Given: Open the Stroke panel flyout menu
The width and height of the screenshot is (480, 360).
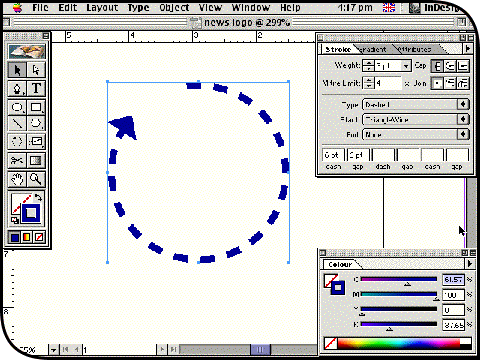Looking at the screenshot, I should (468, 49).
